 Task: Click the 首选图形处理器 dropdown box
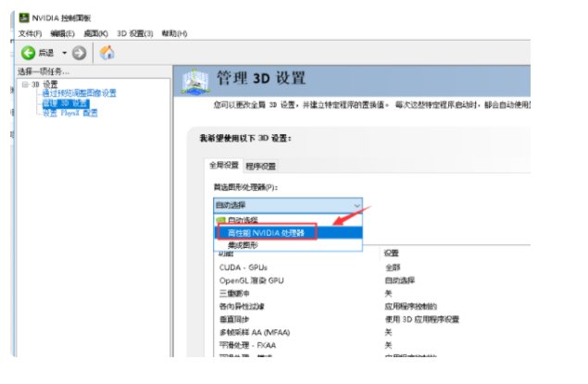[288, 205]
